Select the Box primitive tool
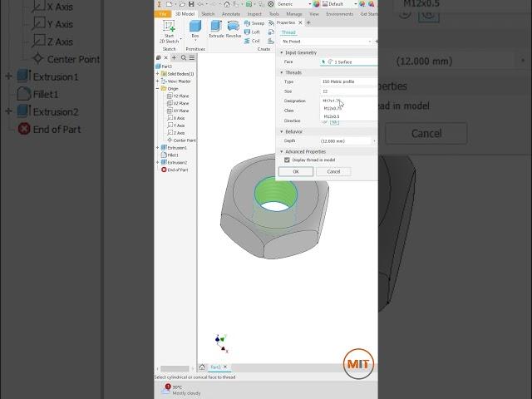 point(195,29)
